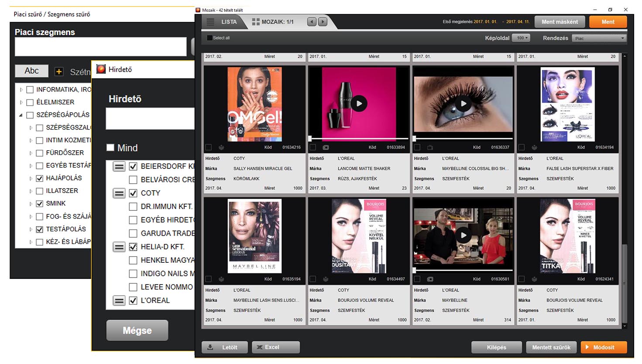Click print media icon on item 01634216
The height and width of the screenshot is (364, 642).
pos(221,148)
